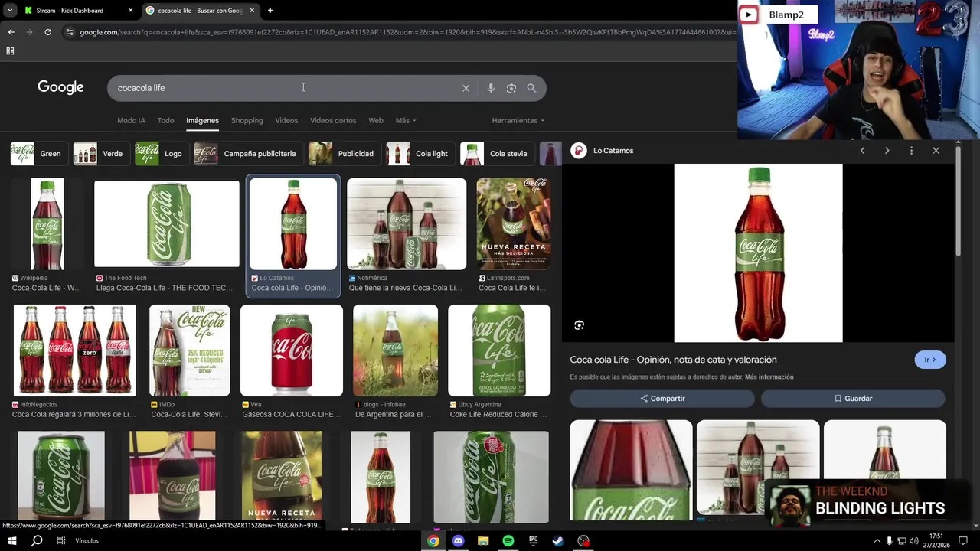Click the Compartir button

tap(662, 399)
